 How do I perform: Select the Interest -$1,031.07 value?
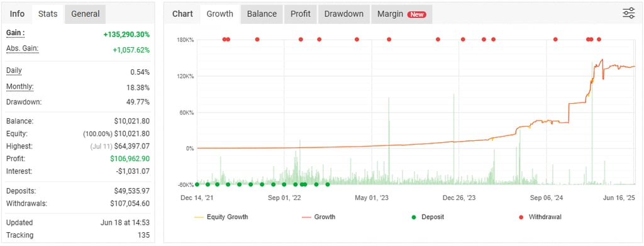click(133, 171)
